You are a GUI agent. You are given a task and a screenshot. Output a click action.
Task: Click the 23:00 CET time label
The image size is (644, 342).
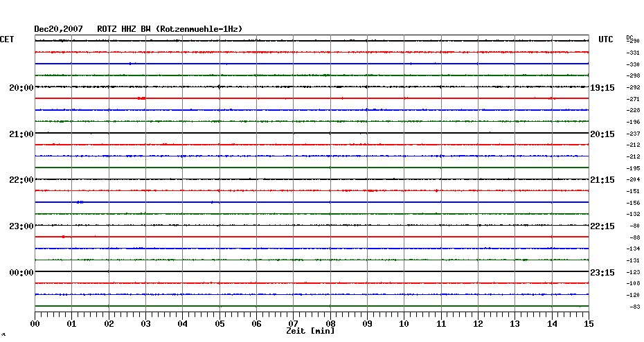pos(21,226)
